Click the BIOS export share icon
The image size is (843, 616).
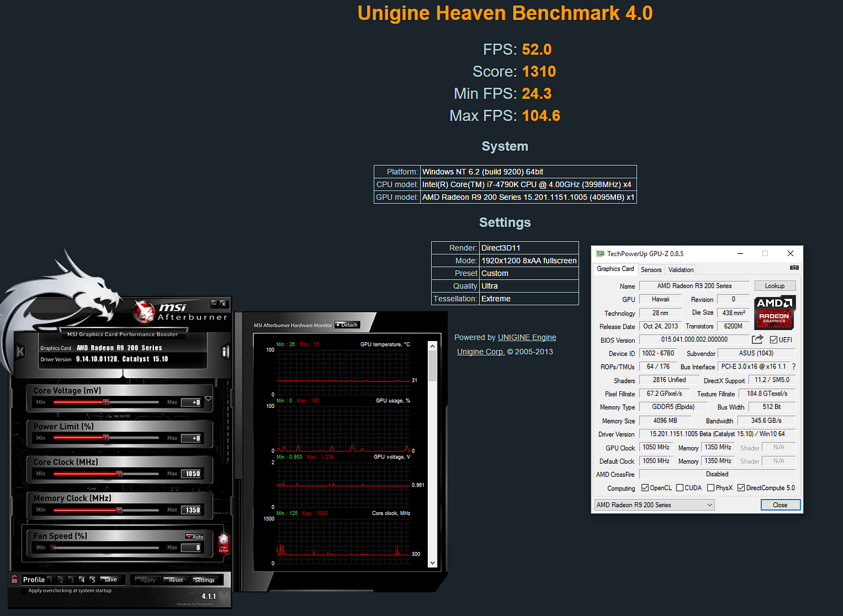pyautogui.click(x=757, y=340)
